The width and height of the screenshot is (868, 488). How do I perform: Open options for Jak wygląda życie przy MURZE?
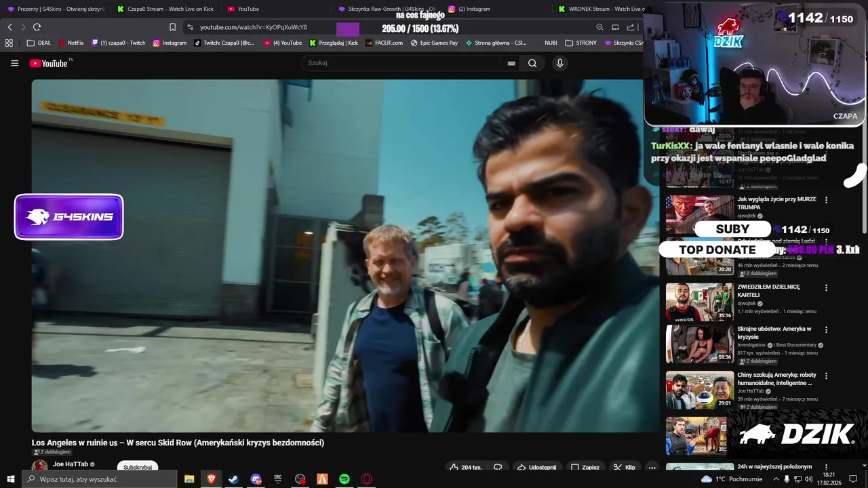coord(826,200)
